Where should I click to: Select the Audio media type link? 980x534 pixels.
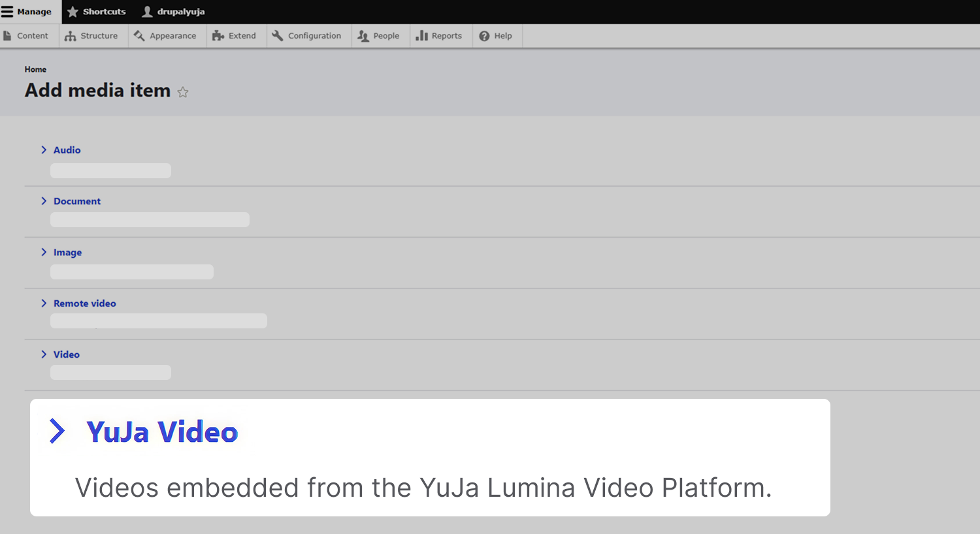pos(67,150)
